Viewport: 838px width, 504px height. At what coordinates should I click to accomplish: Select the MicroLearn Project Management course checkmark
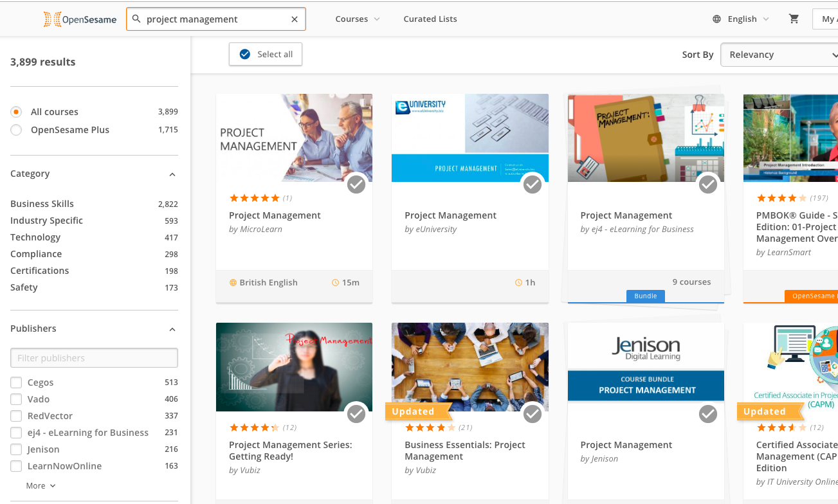coord(356,185)
